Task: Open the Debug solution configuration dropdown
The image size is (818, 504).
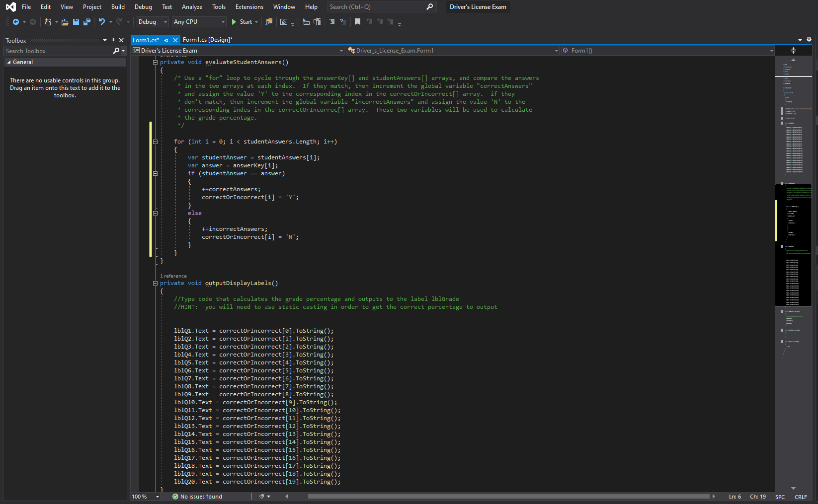Action: 152,22
